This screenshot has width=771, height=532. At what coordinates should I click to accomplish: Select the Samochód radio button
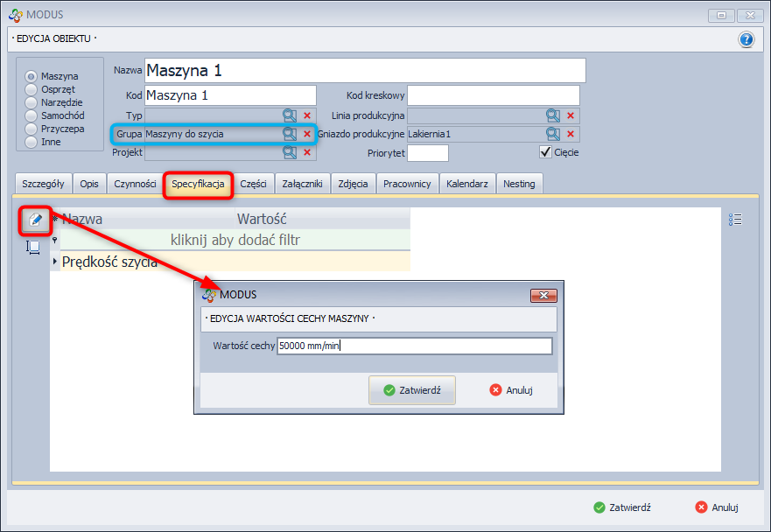click(31, 115)
